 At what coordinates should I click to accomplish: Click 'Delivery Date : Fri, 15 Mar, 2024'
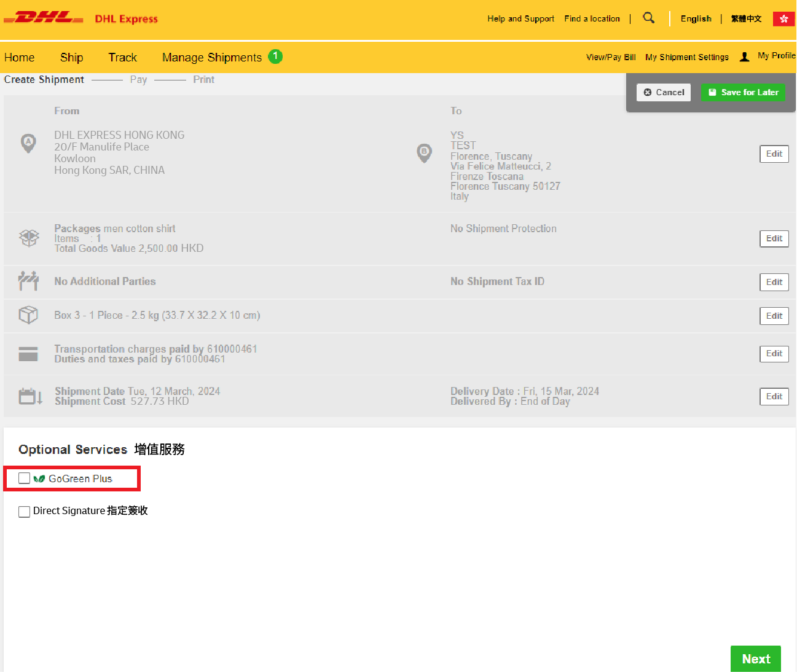pos(525,391)
